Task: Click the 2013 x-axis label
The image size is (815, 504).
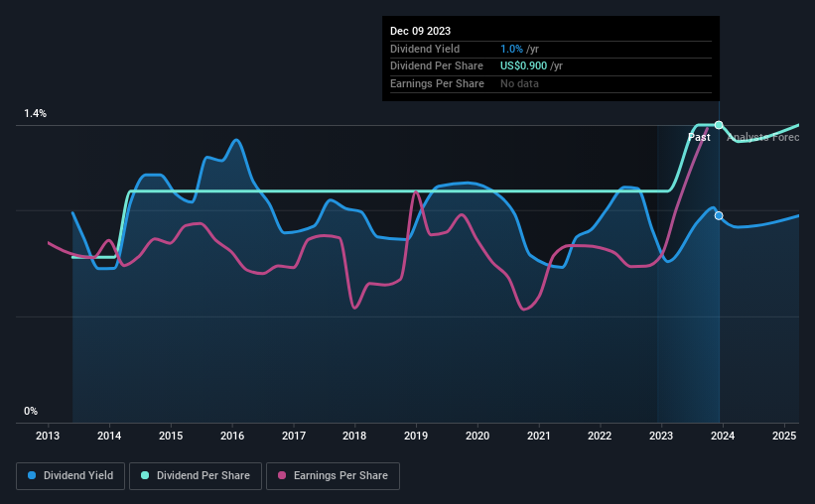Action: click(x=48, y=436)
